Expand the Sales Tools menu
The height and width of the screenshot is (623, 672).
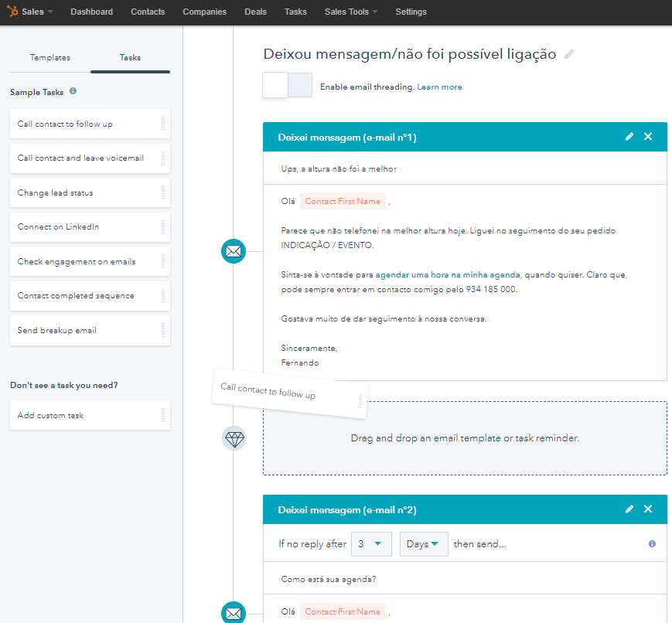pyautogui.click(x=351, y=12)
